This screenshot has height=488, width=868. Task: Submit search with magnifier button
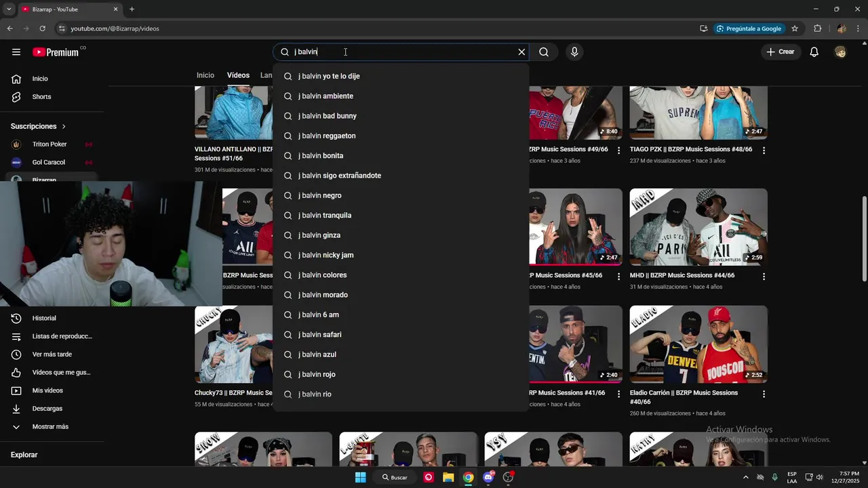click(544, 52)
